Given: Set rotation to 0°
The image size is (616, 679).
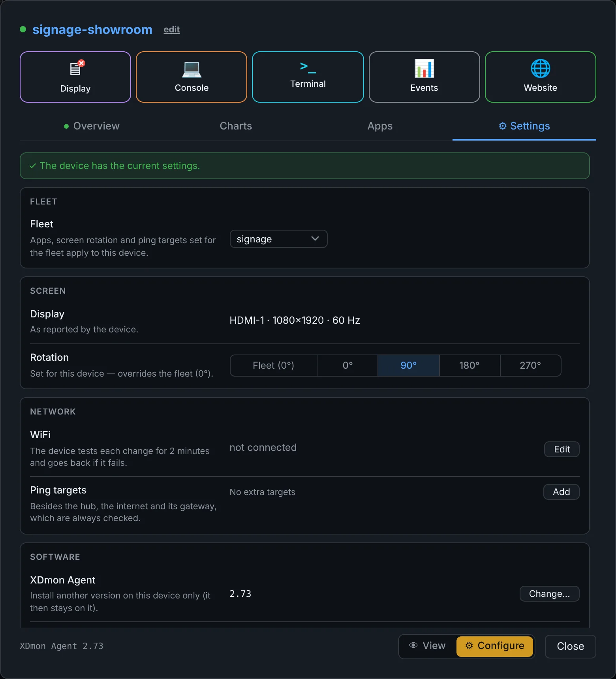Looking at the screenshot, I should pyautogui.click(x=347, y=366).
